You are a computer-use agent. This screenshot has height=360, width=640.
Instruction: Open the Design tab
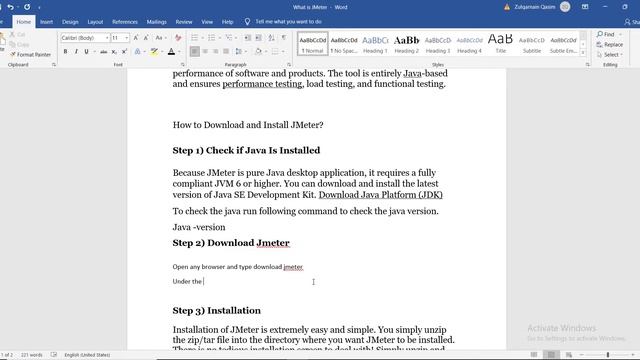tap(70, 22)
